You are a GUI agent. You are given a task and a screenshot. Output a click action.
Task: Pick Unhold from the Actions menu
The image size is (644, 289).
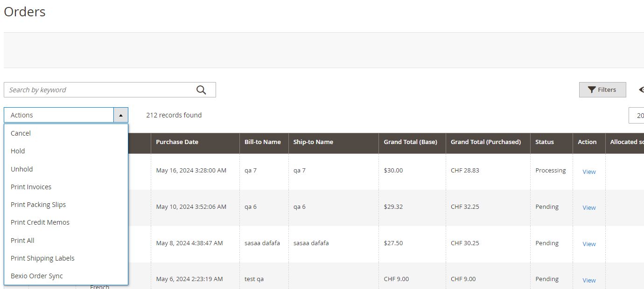coord(22,169)
